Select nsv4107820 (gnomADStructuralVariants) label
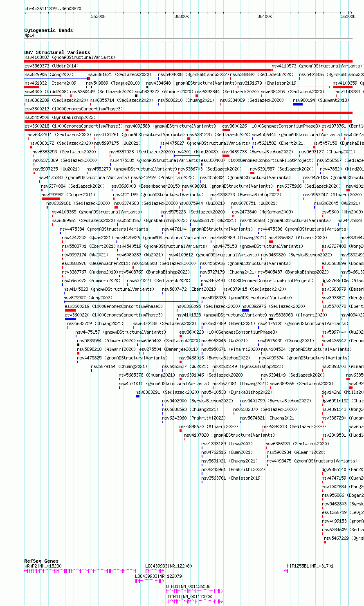Image resolution: width=364 pixels, height=606 pixels. pyautogui.click(x=229, y=435)
